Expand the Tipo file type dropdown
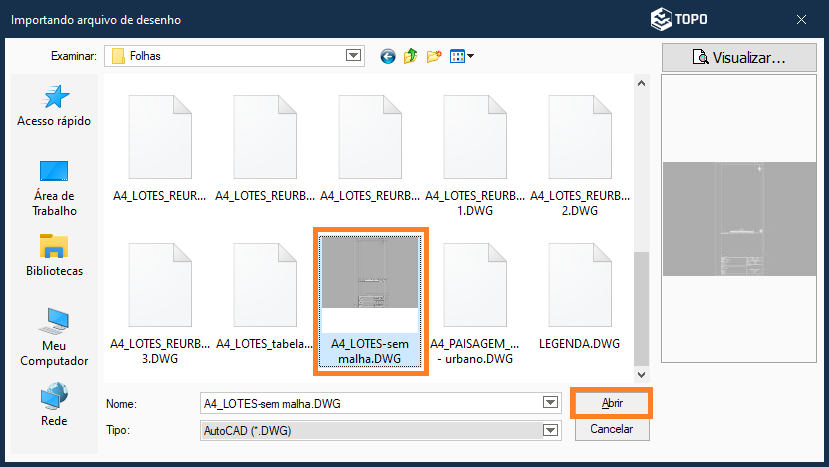Viewport: 829px width, 467px height. click(x=549, y=430)
